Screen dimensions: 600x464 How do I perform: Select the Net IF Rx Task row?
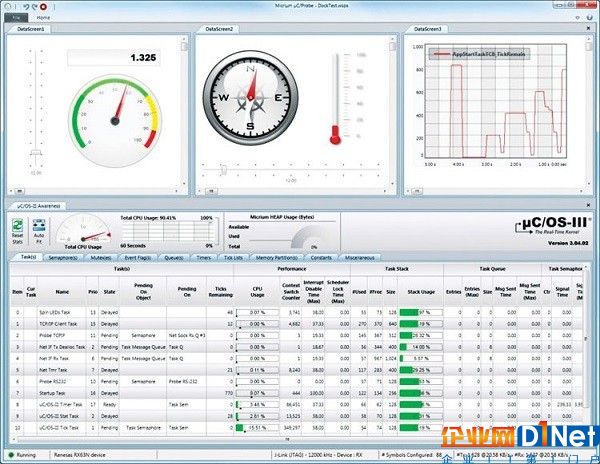point(297,358)
